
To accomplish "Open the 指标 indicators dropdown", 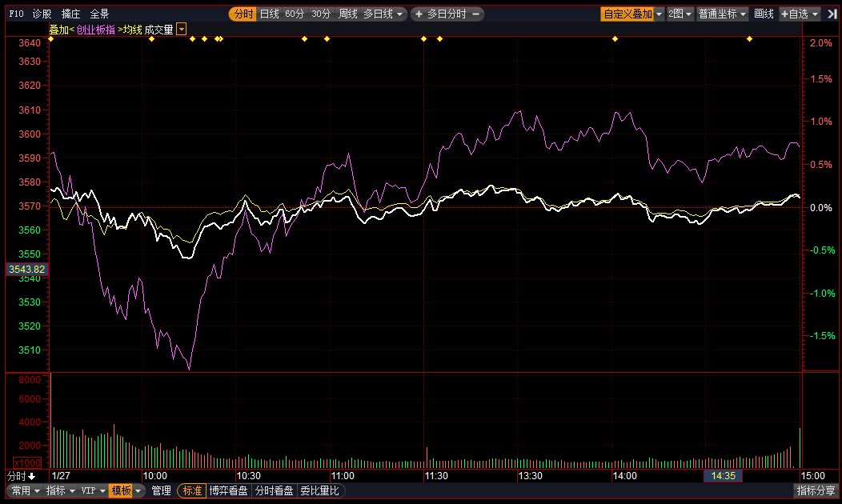I will pos(60,490).
